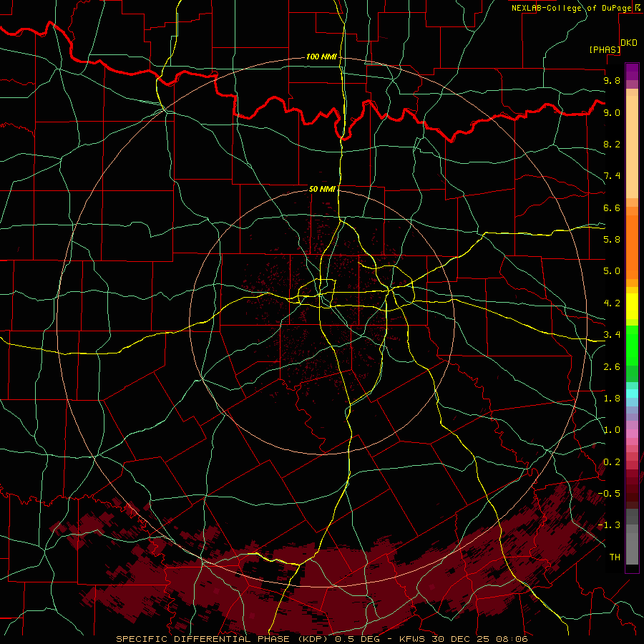Click the TH threshold label on the legend
Screen dimensions: 644x644
pos(615,557)
